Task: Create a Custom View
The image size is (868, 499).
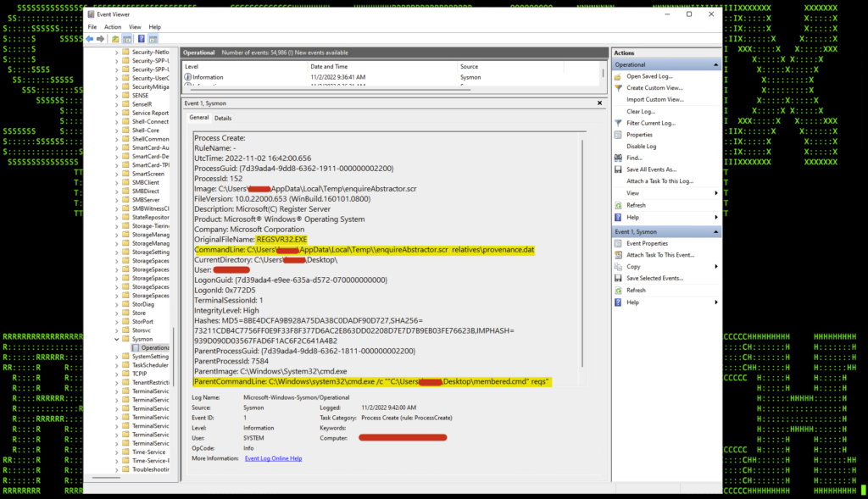Action: pos(649,88)
